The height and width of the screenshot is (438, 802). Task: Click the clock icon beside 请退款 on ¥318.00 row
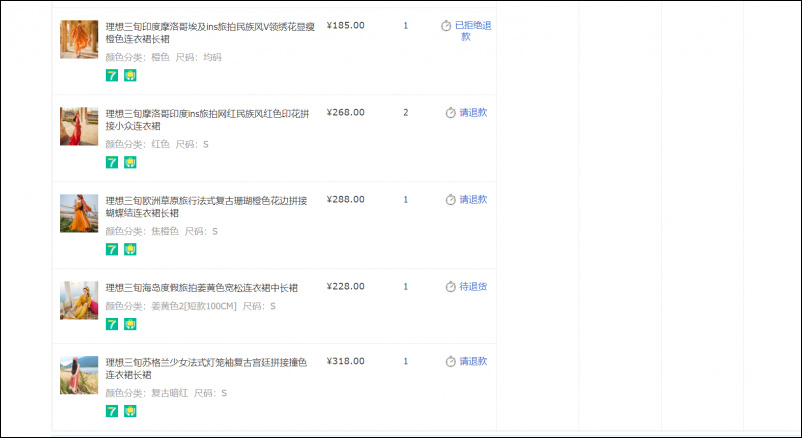[450, 361]
